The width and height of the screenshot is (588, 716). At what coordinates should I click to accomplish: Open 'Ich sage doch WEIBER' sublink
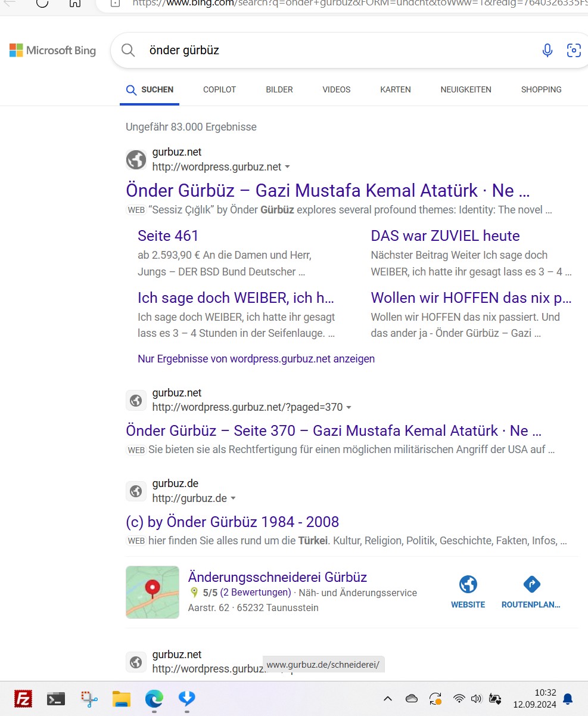coord(236,297)
